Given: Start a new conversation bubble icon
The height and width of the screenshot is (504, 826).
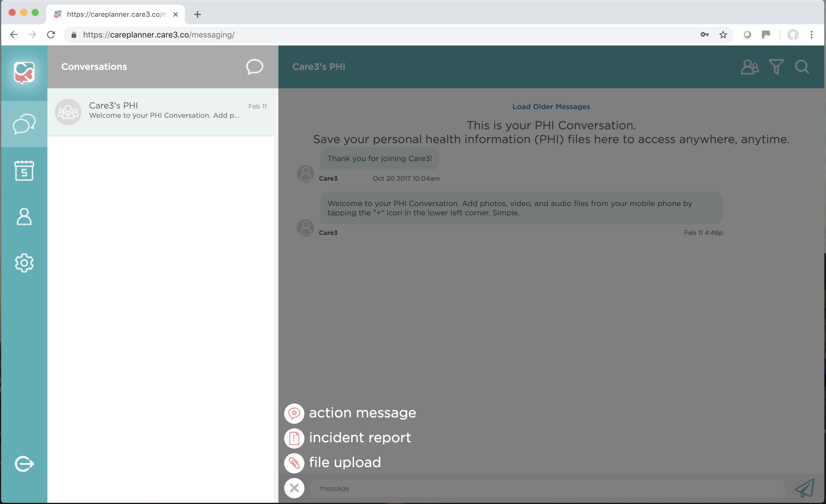Looking at the screenshot, I should 254,67.
